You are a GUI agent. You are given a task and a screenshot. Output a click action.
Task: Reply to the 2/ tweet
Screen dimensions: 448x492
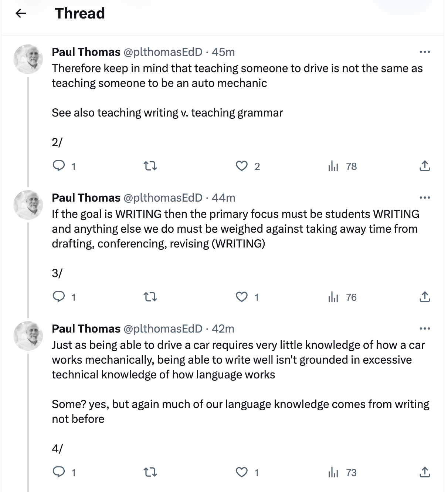pos(59,166)
